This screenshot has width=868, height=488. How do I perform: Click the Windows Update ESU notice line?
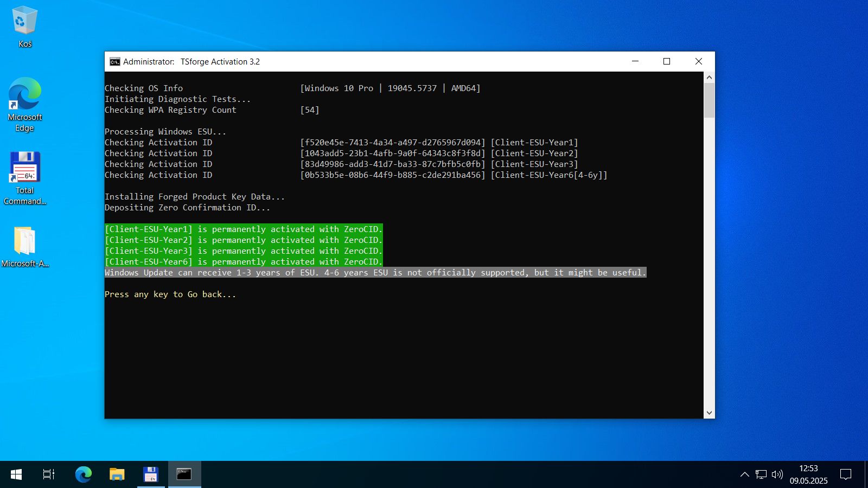tap(375, 273)
